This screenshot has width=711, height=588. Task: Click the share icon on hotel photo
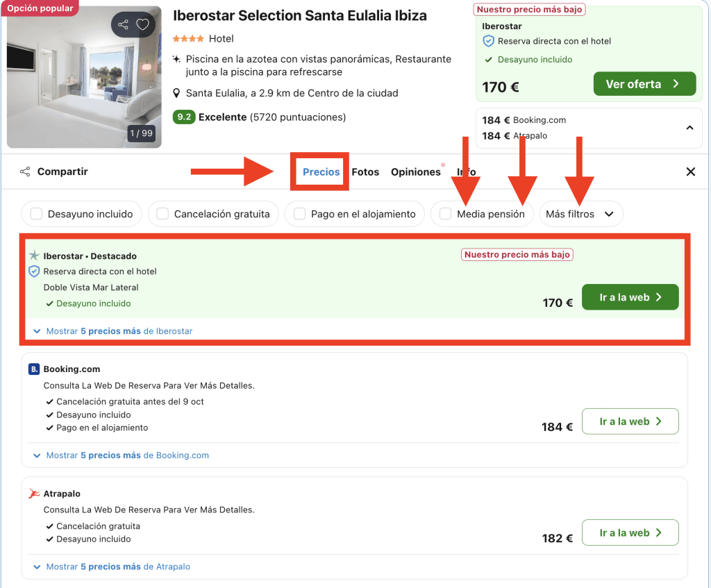[124, 25]
